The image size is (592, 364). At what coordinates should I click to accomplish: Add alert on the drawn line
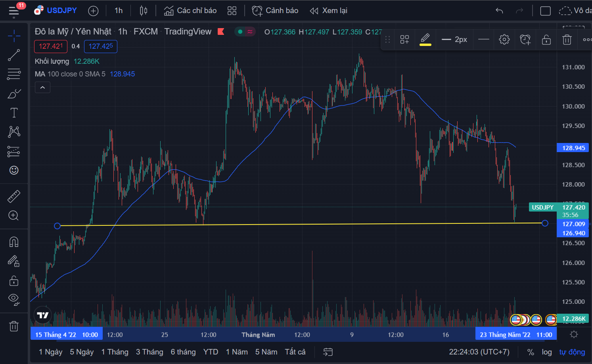pos(525,40)
